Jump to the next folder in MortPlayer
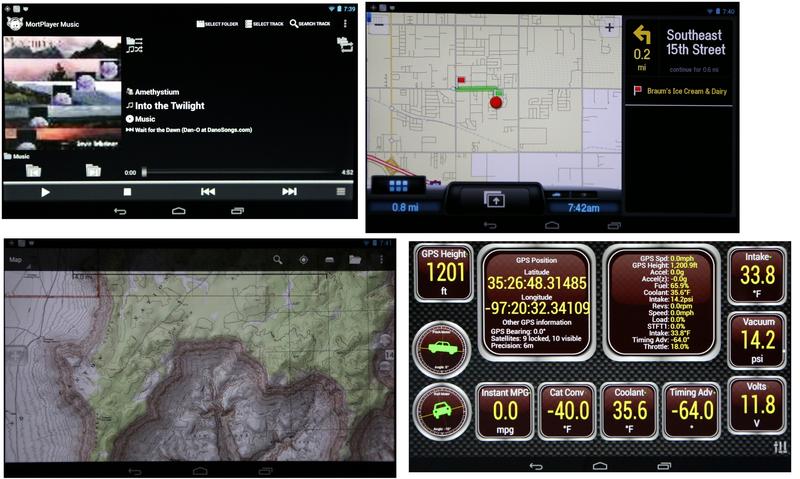 (x=92, y=171)
